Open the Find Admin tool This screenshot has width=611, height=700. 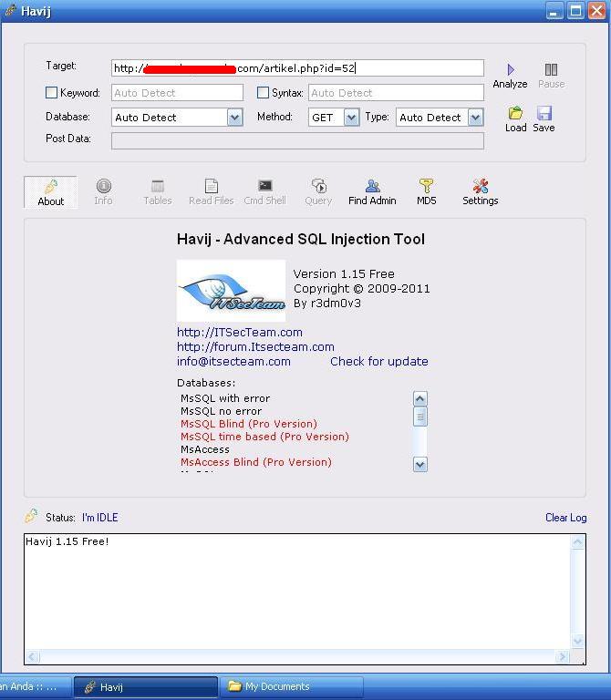coord(372,192)
